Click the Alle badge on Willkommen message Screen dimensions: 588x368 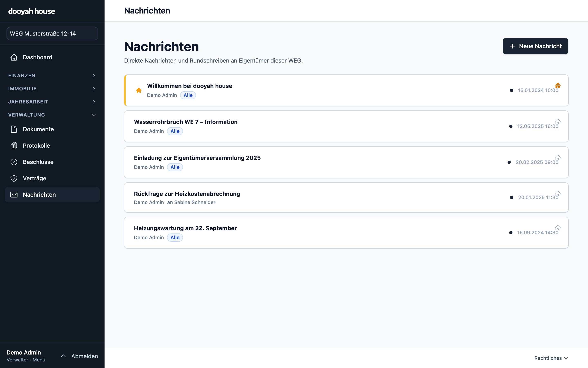(x=188, y=95)
